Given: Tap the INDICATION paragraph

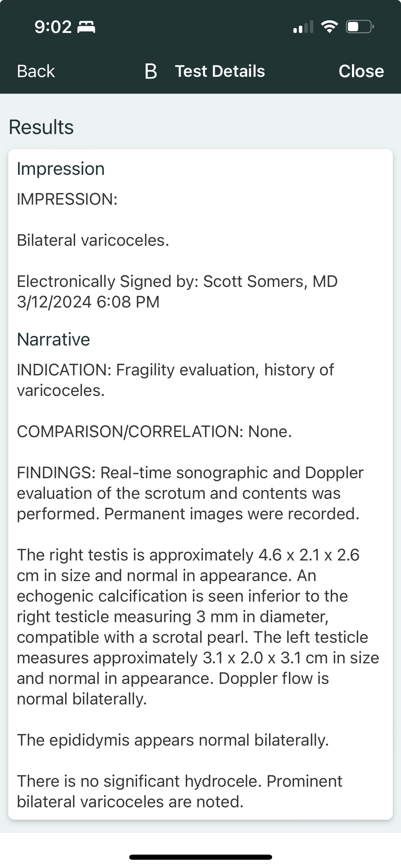Looking at the screenshot, I should pyautogui.click(x=175, y=380).
